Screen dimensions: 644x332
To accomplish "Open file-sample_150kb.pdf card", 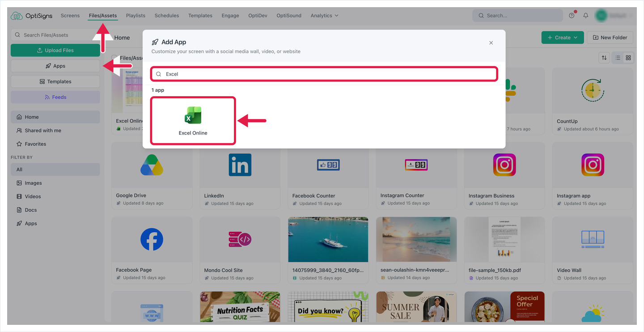I will tap(504, 251).
